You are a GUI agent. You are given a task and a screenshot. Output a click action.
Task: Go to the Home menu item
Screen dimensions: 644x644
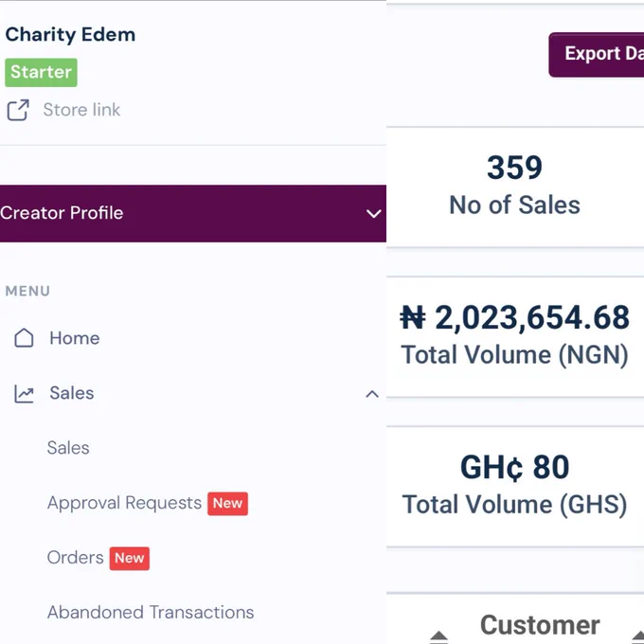(x=74, y=338)
